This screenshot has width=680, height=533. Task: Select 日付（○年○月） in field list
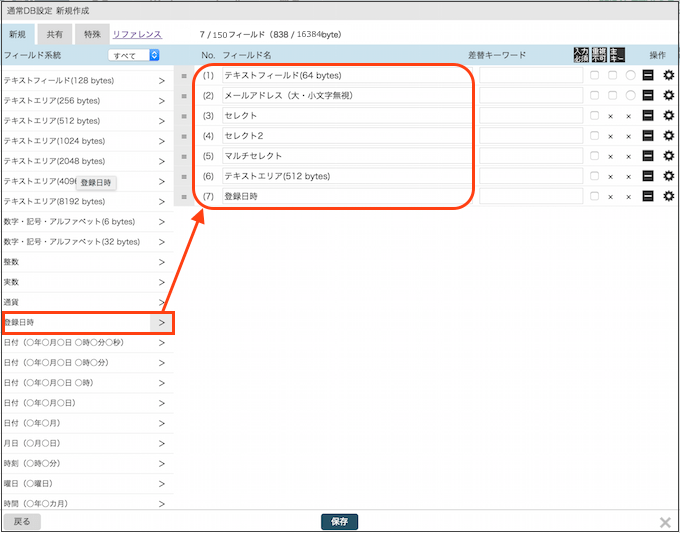coord(87,423)
